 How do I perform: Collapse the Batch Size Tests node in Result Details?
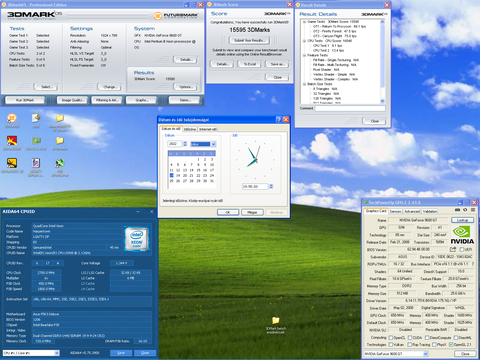tap(304, 84)
